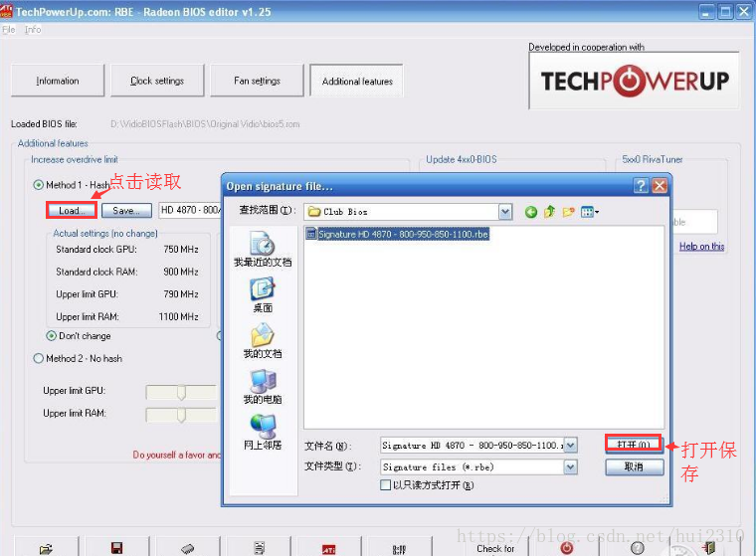Switch to the Fan settings tab
The image size is (756, 556).
pyautogui.click(x=257, y=81)
